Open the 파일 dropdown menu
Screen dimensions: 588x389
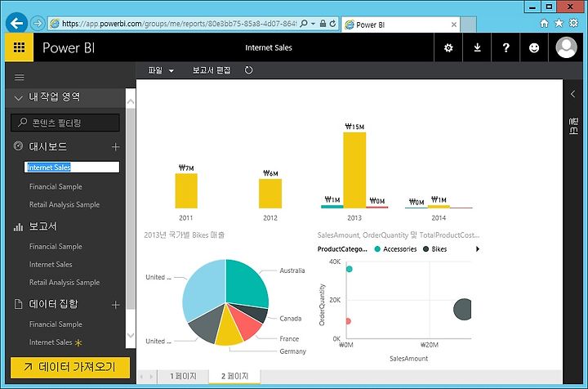161,70
